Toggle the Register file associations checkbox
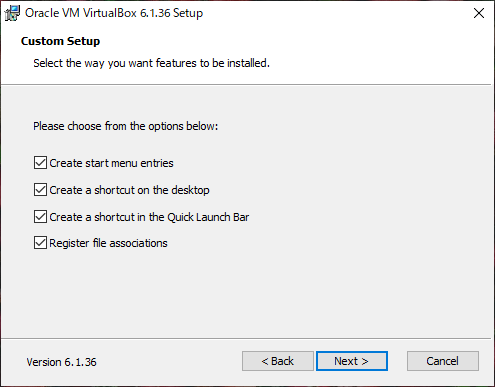Screen dimensions: 495x387 40,243
